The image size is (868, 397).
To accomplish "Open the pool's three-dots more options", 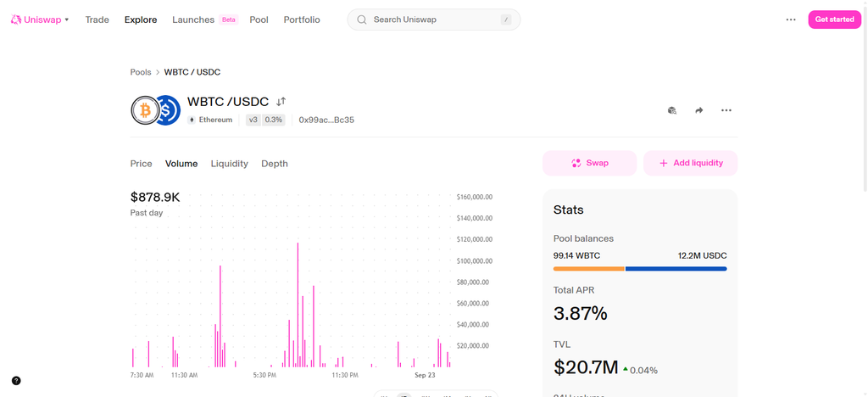I will 726,110.
